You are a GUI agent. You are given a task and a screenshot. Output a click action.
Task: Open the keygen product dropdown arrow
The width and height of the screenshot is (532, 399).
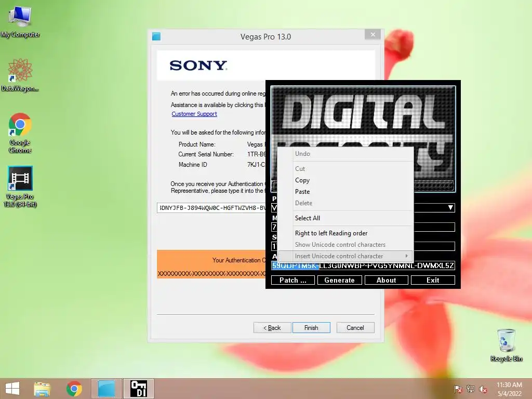click(450, 208)
